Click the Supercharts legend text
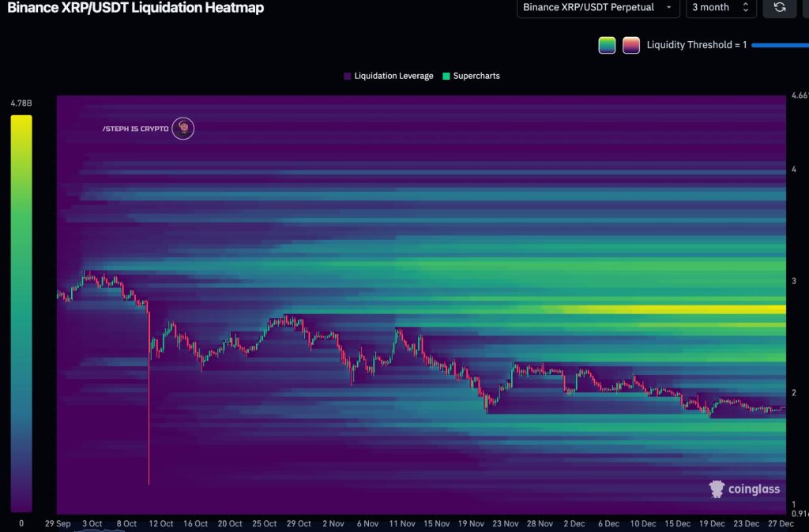809x532 pixels. pos(476,76)
